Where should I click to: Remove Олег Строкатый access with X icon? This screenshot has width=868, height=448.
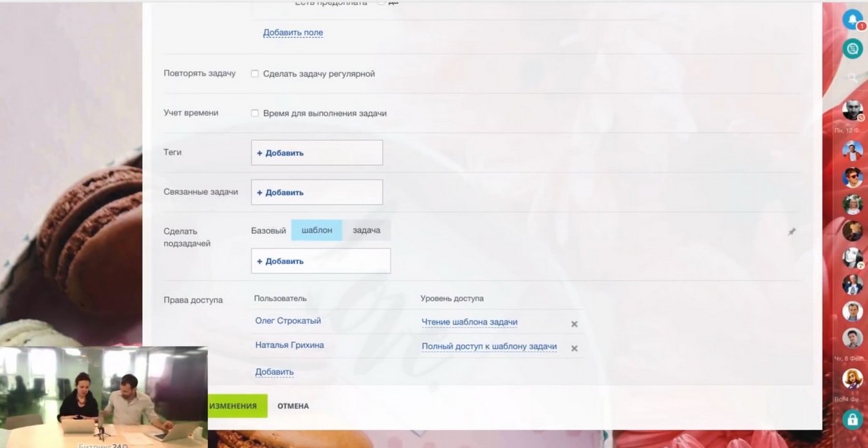click(x=574, y=324)
